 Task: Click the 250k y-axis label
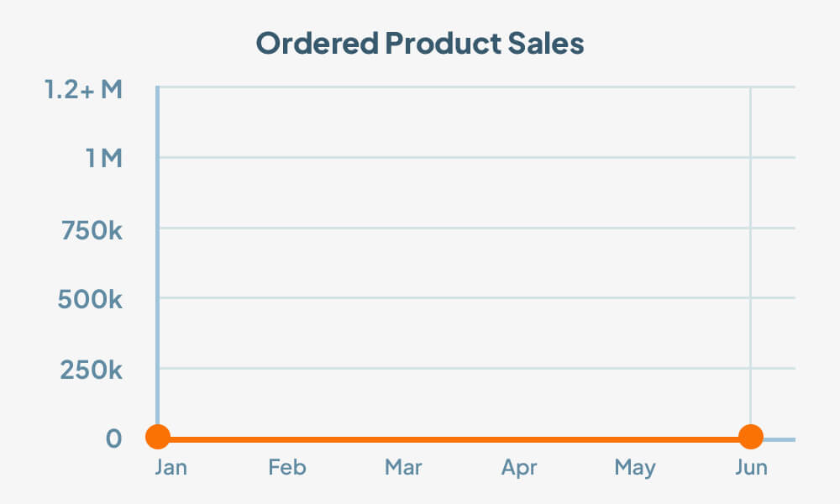(91, 369)
